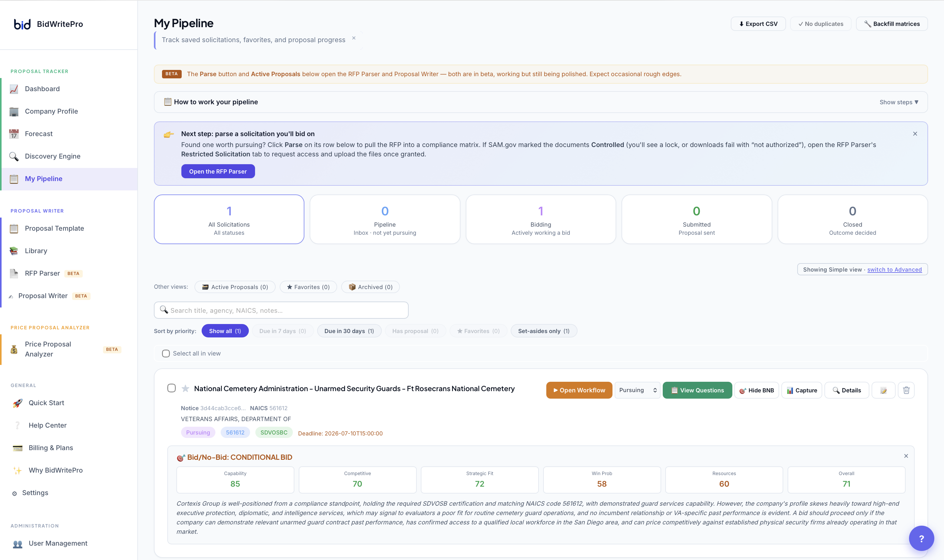Open solicitation Details
This screenshot has width=944, height=560.
coord(847,390)
